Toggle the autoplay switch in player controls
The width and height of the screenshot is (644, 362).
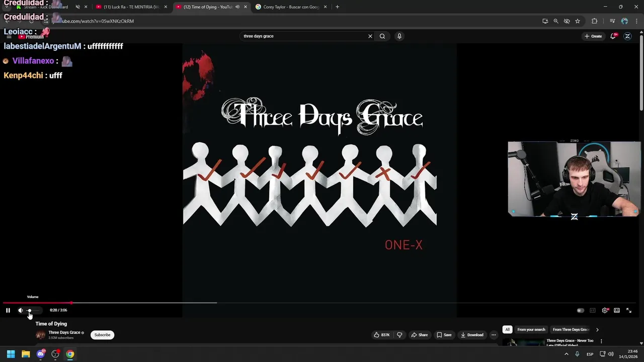[581, 310]
